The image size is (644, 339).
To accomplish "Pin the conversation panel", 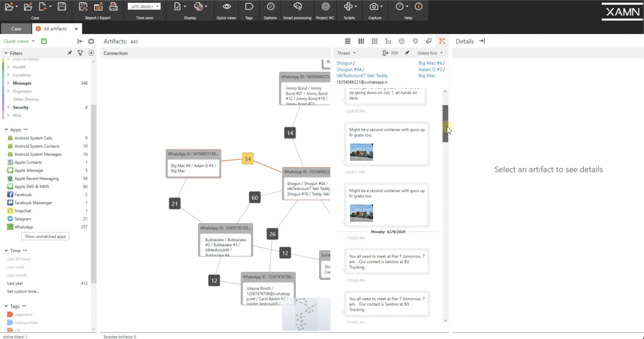I will (x=407, y=53).
